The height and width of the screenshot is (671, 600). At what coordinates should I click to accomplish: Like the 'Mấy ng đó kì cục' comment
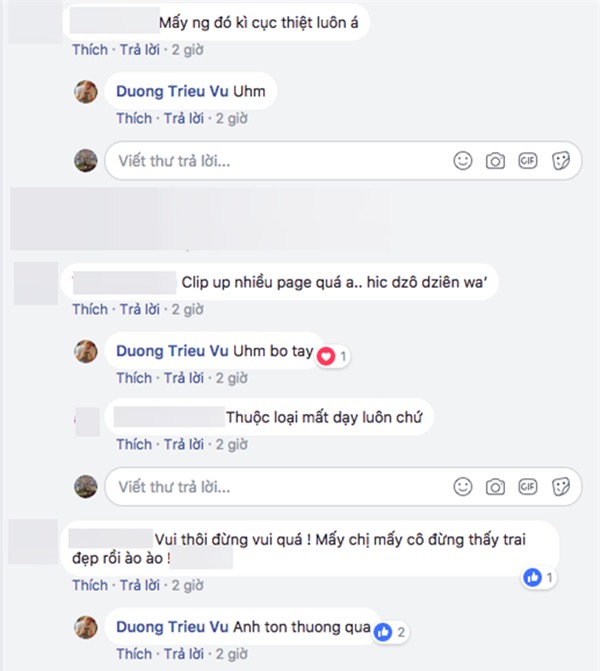90,50
